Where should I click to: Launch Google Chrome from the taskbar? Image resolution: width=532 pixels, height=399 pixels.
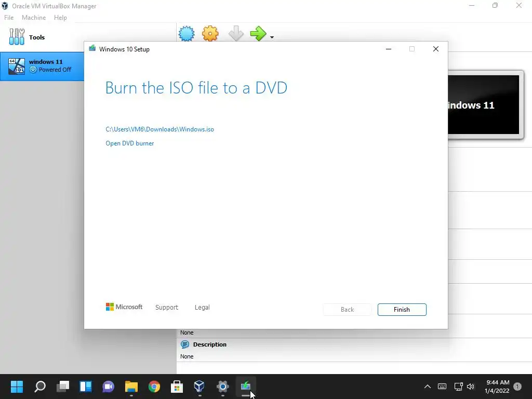coord(154,386)
